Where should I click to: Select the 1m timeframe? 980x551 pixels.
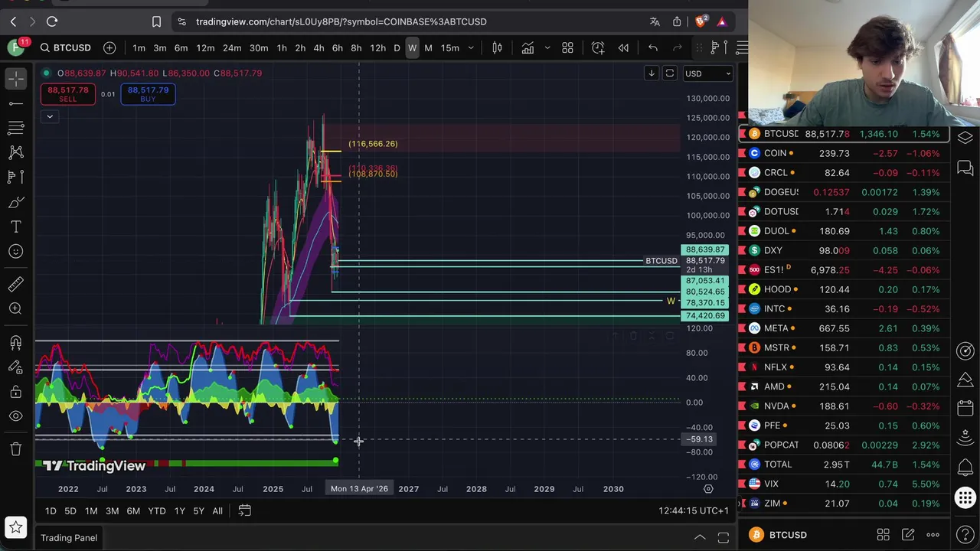(x=139, y=48)
